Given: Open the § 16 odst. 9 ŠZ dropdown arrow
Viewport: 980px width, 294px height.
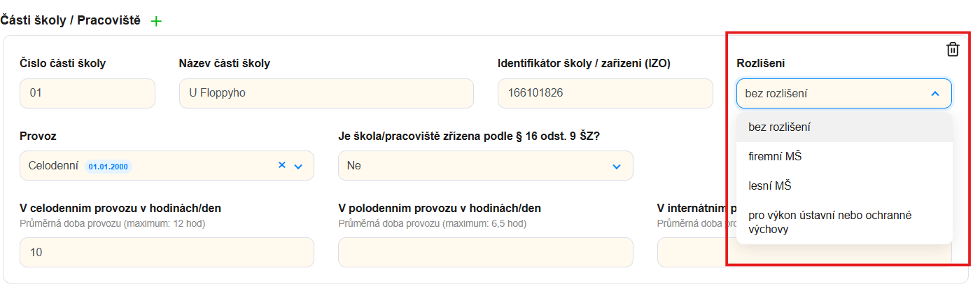Looking at the screenshot, I should click(x=617, y=166).
